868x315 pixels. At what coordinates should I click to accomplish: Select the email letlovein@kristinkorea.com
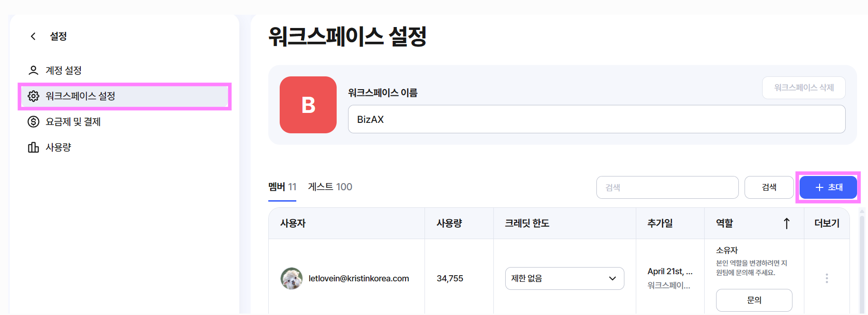pos(359,278)
